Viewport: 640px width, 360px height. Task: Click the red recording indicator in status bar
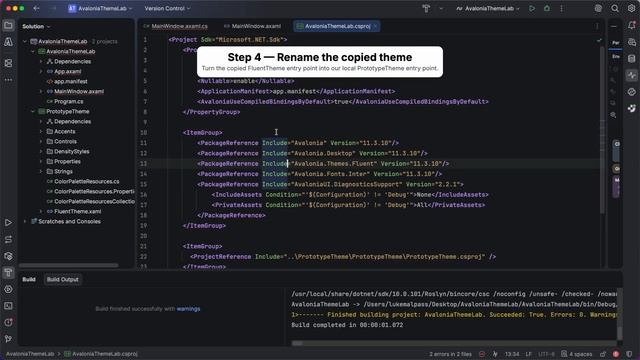coord(616,354)
